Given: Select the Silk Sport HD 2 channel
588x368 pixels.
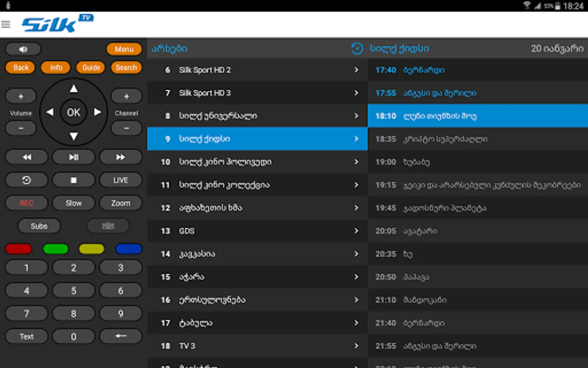Looking at the screenshot, I should click(257, 70).
